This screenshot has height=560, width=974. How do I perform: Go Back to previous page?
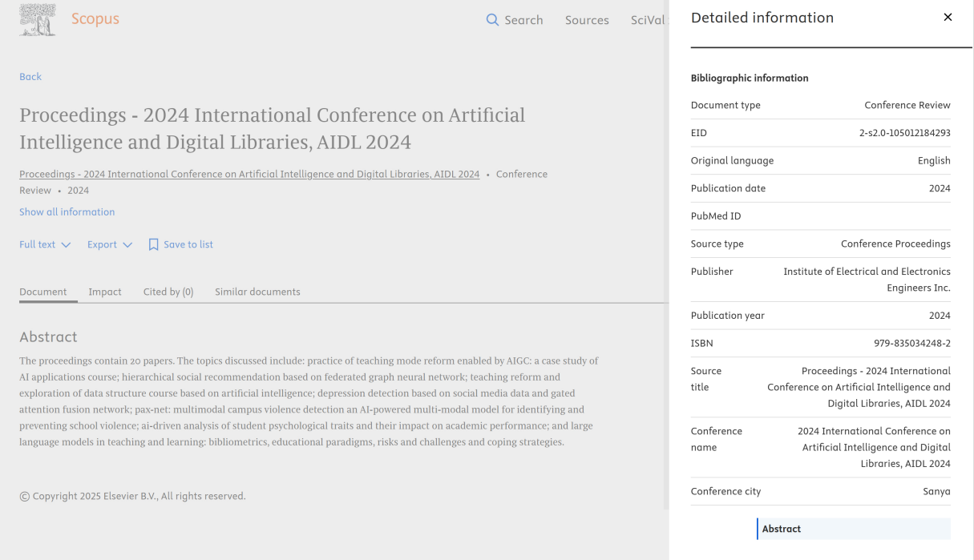point(30,77)
